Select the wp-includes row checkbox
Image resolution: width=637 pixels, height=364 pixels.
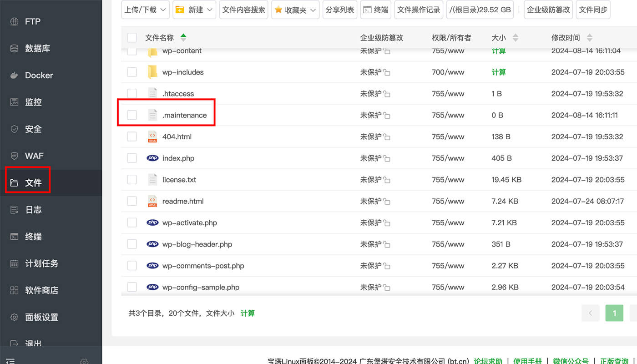[x=132, y=72]
